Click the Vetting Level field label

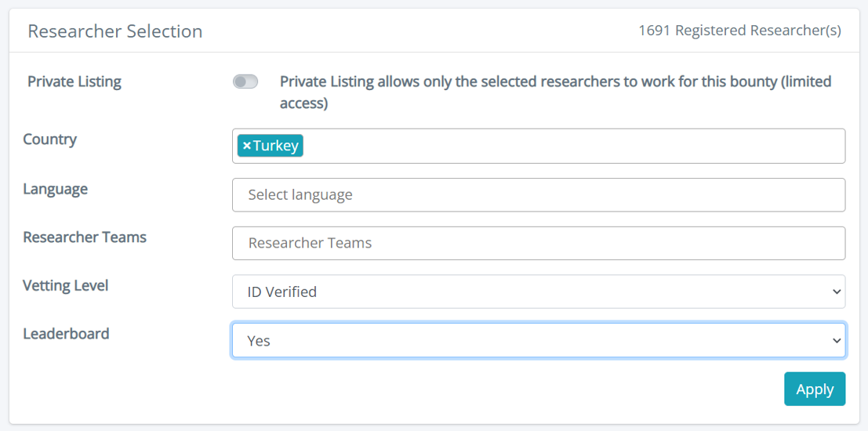tap(66, 285)
